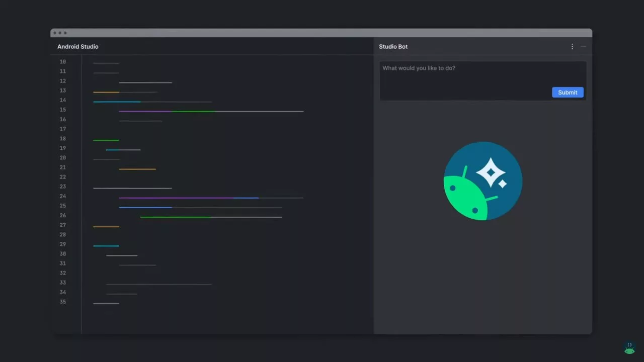Select the Studio Bot panel title
The width and height of the screenshot is (644, 362).
(x=393, y=47)
